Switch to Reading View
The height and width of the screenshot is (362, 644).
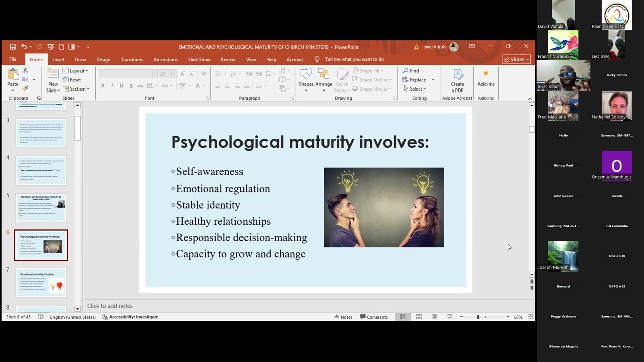(x=434, y=317)
